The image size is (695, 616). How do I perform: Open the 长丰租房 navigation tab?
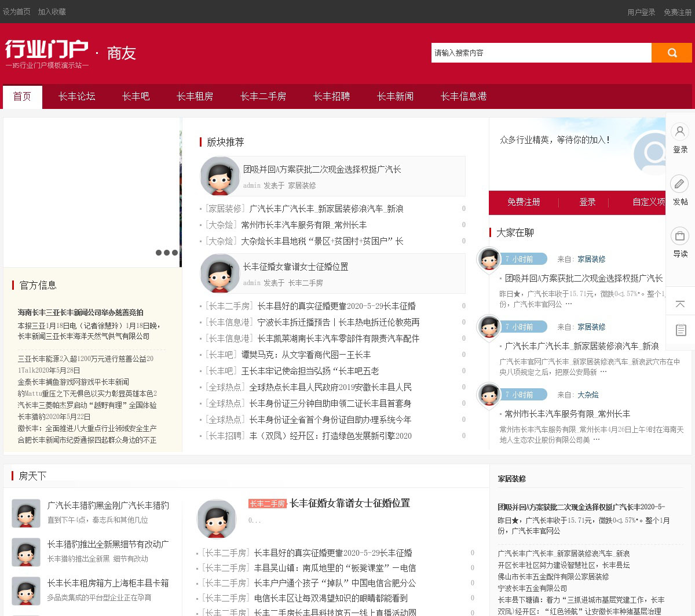[x=195, y=96]
